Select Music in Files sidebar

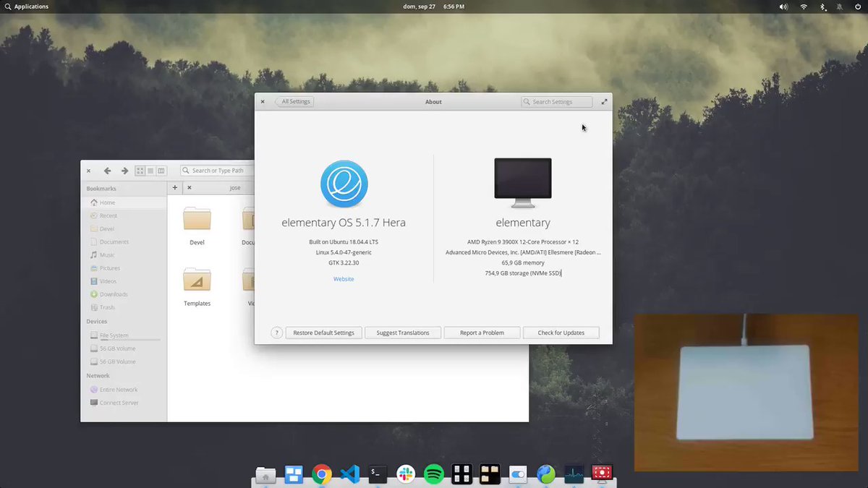click(x=124, y=254)
